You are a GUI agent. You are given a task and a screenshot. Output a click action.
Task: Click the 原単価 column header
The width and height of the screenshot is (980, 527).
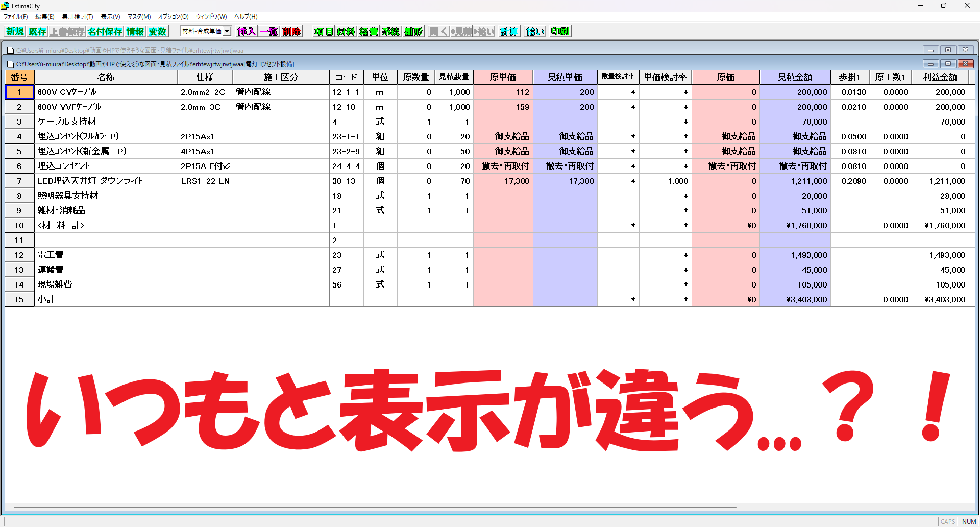click(503, 77)
